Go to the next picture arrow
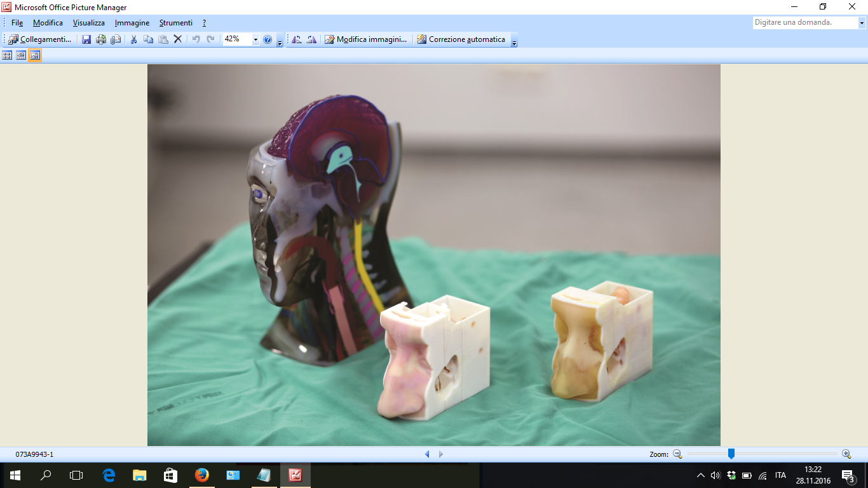868x488 pixels. (441, 454)
